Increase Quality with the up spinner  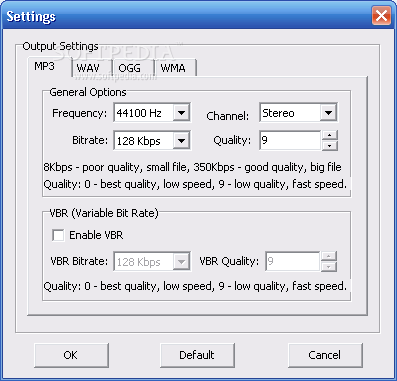click(x=329, y=135)
